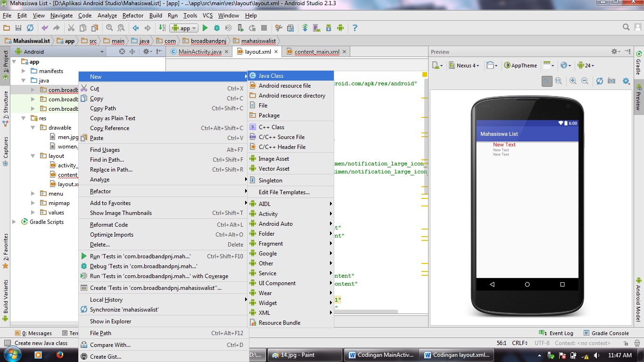This screenshot has width=644, height=362.
Task: Toggle zoom-to-fit in the preview panel
Action: click(x=547, y=81)
